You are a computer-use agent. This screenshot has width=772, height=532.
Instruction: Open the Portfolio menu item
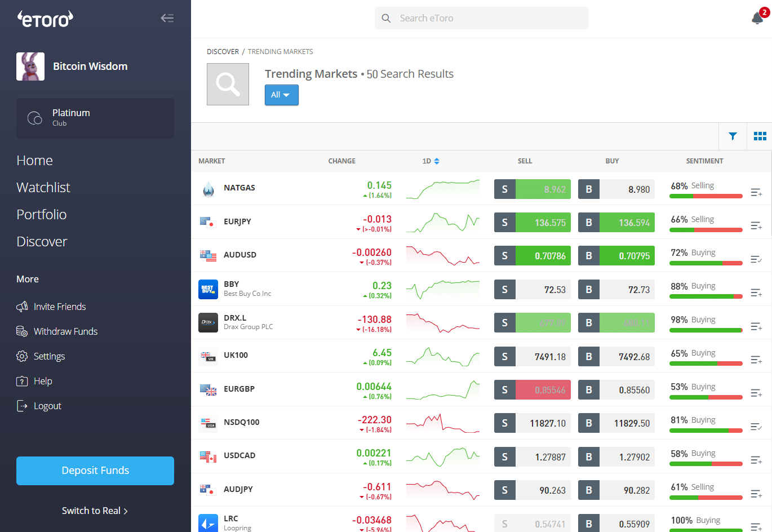pos(42,215)
